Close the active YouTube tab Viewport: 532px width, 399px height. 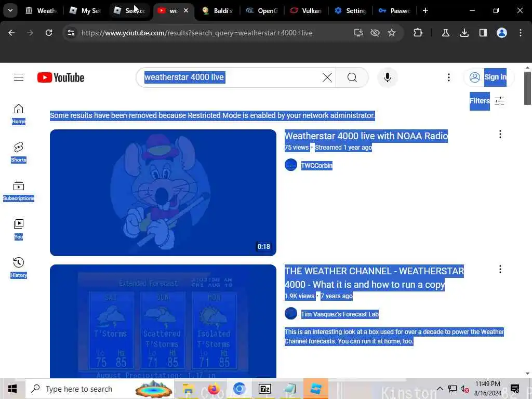click(186, 10)
